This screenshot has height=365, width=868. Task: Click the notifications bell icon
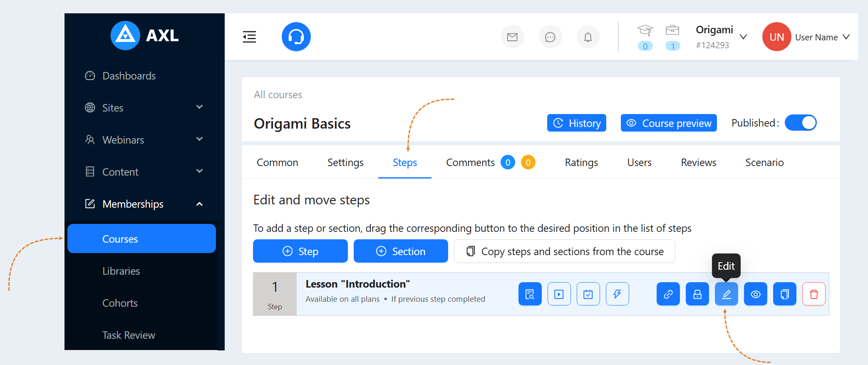588,37
